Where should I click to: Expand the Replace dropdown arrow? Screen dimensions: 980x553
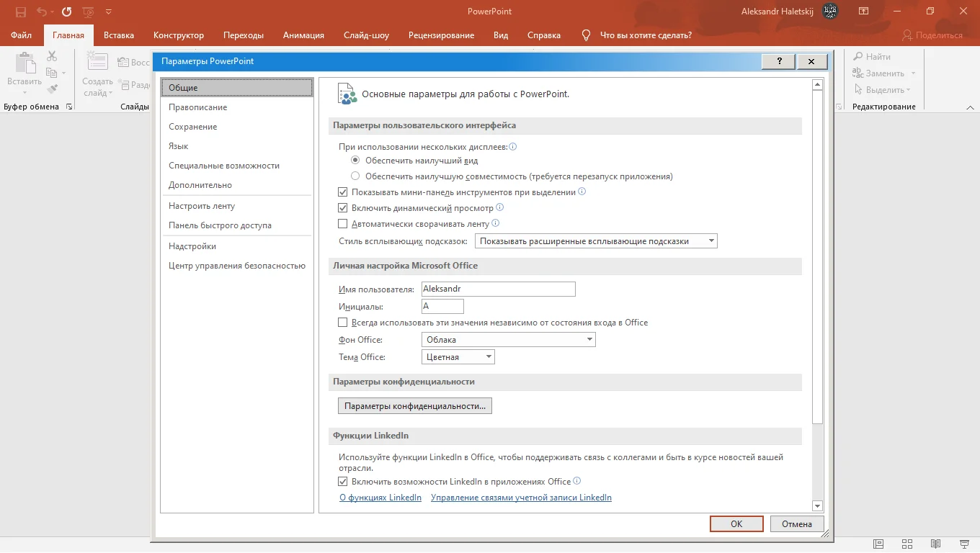913,73
